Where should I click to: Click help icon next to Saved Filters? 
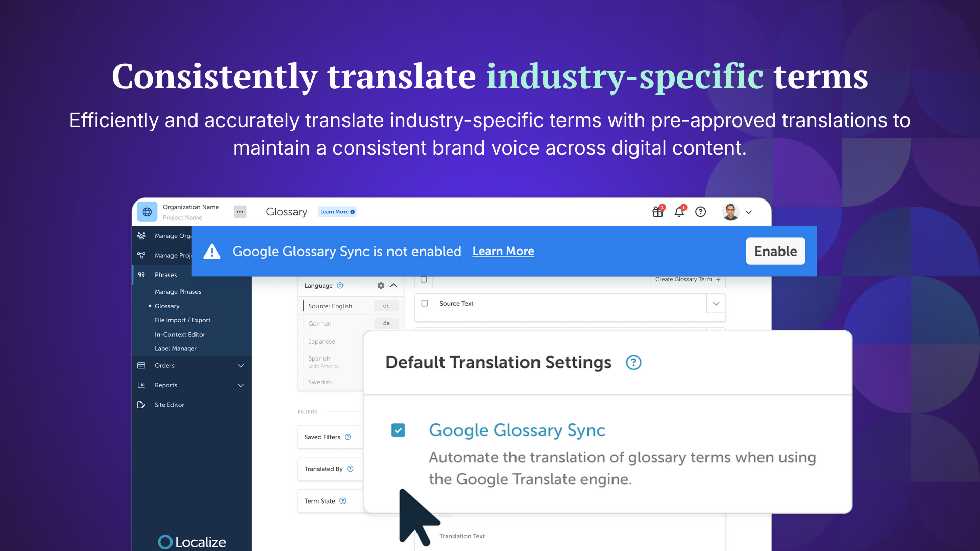[x=348, y=437]
